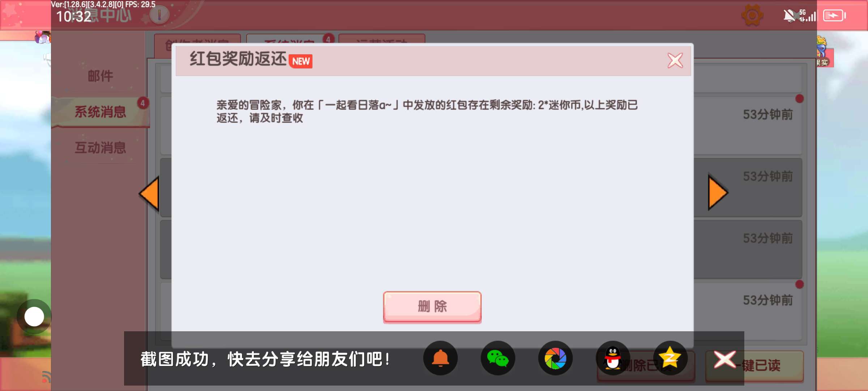Click the 删除 delete button
Image resolution: width=868 pixels, height=391 pixels.
tap(432, 307)
